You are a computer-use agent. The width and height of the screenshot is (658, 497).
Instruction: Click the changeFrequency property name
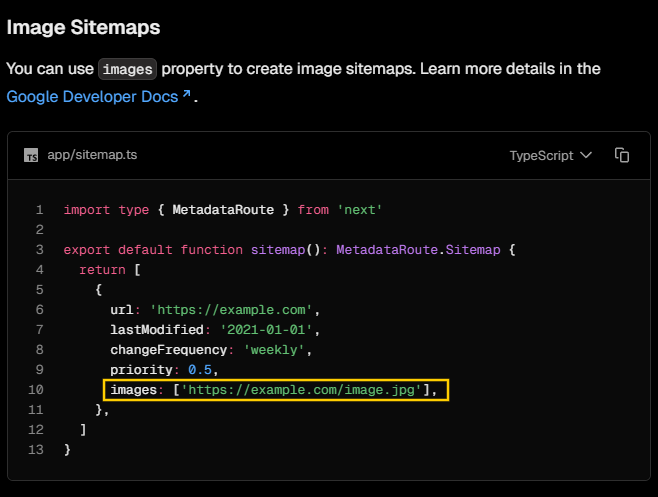click(x=169, y=350)
